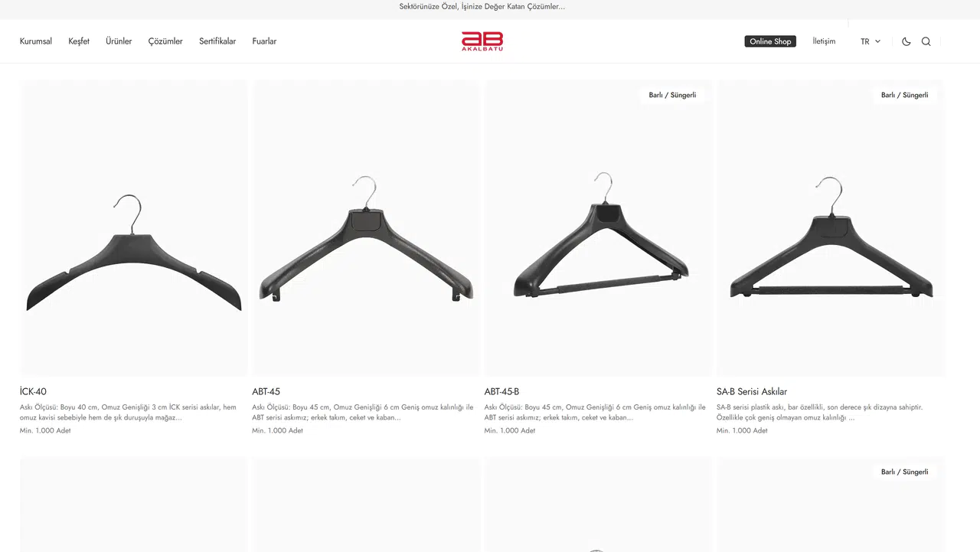
Task: Click the top announcement bar text
Action: pyautogui.click(x=482, y=7)
